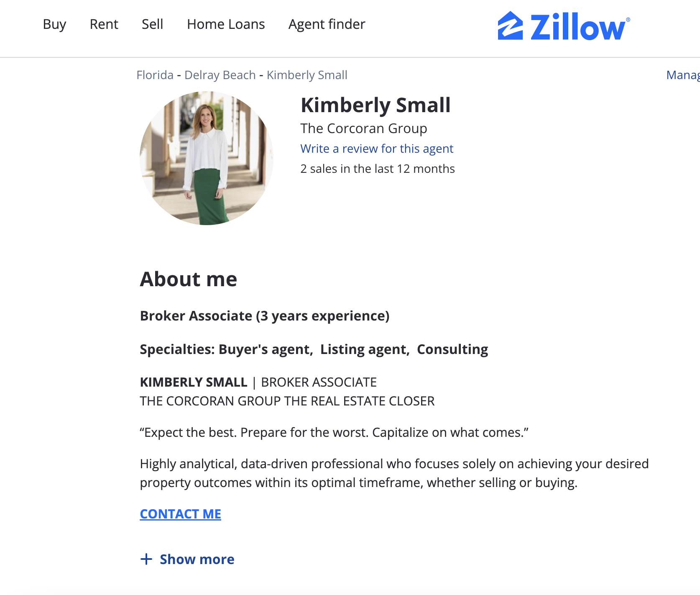
Task: Write a review for this agent
Action: (x=376, y=149)
